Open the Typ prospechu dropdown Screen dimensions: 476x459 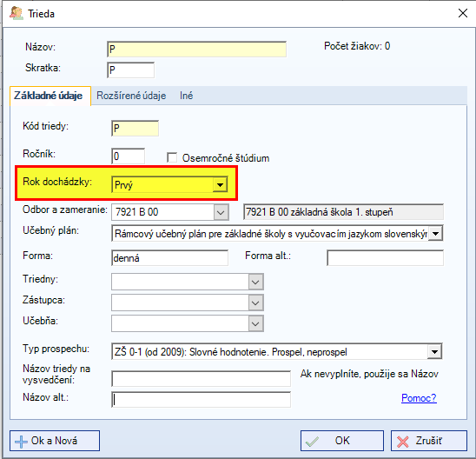(434, 352)
